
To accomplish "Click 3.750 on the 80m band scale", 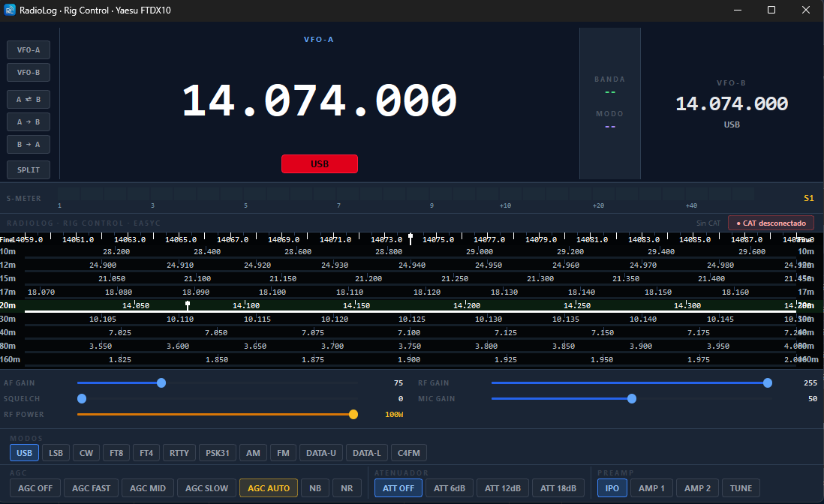I will pyautogui.click(x=409, y=346).
